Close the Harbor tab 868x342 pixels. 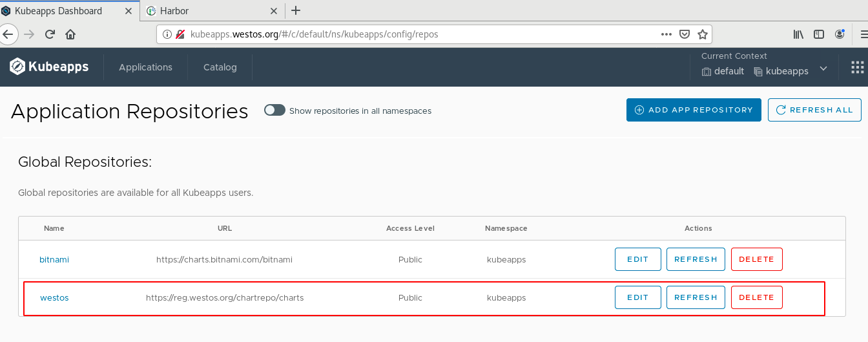click(274, 11)
